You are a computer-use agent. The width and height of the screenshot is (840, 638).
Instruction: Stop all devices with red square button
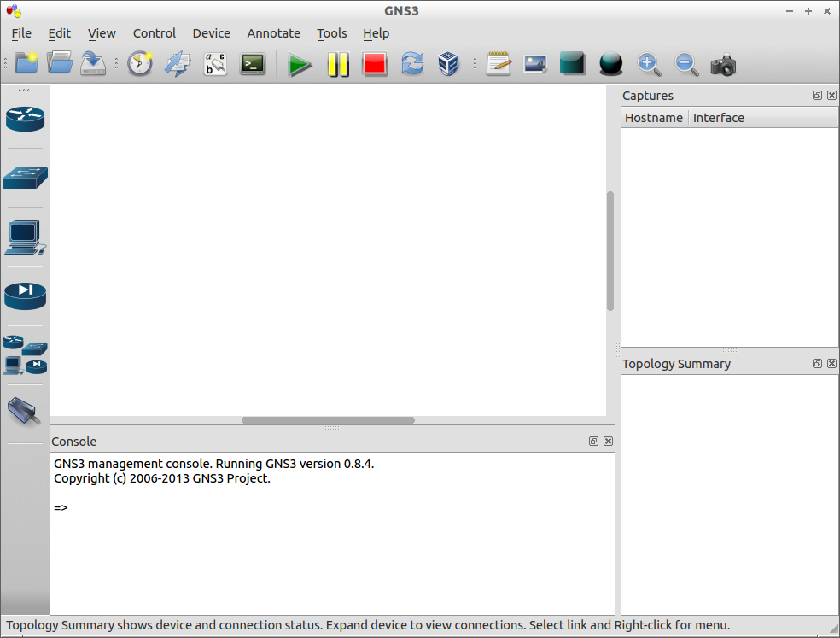coord(375,64)
